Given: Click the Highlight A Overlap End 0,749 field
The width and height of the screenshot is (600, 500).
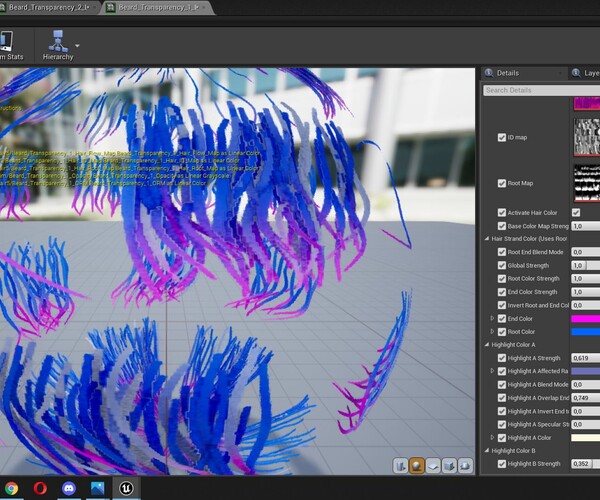Looking at the screenshot, I should [585, 398].
